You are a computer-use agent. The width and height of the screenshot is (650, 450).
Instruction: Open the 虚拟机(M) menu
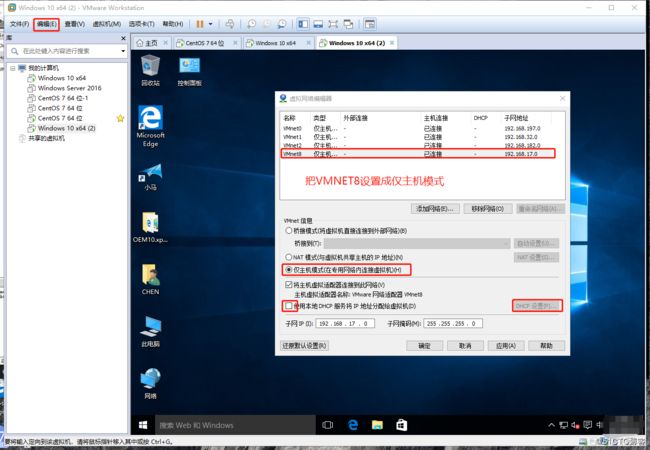click(107, 24)
